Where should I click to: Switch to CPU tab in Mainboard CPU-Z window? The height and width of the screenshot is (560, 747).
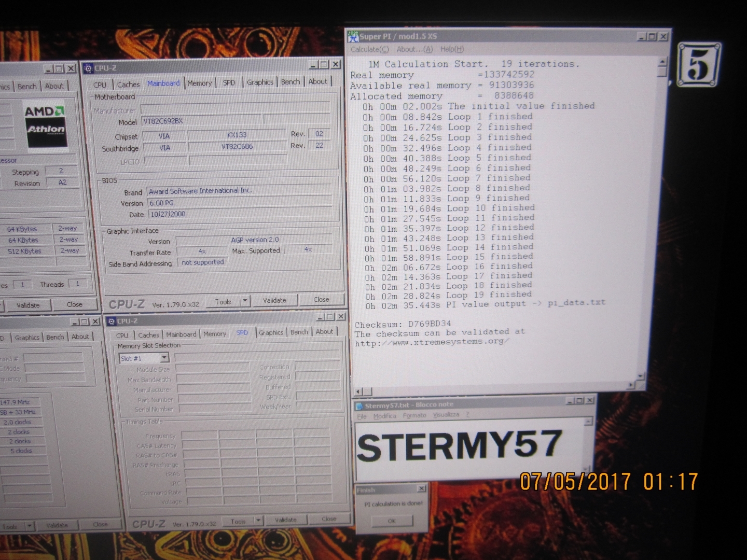[x=100, y=85]
